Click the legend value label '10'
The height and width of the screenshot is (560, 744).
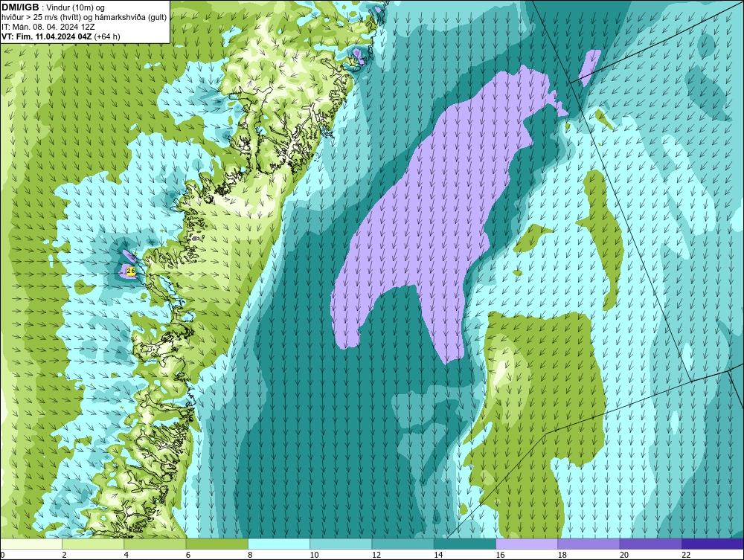(314, 555)
